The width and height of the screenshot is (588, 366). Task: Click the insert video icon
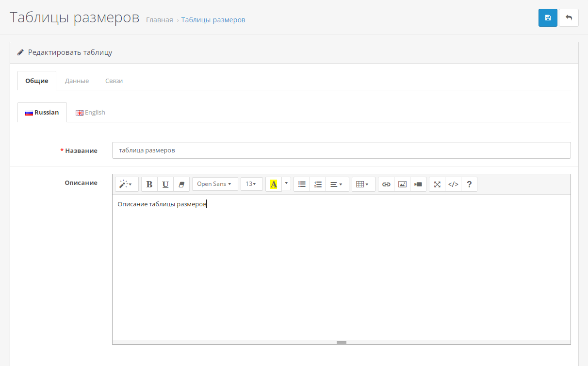click(418, 184)
